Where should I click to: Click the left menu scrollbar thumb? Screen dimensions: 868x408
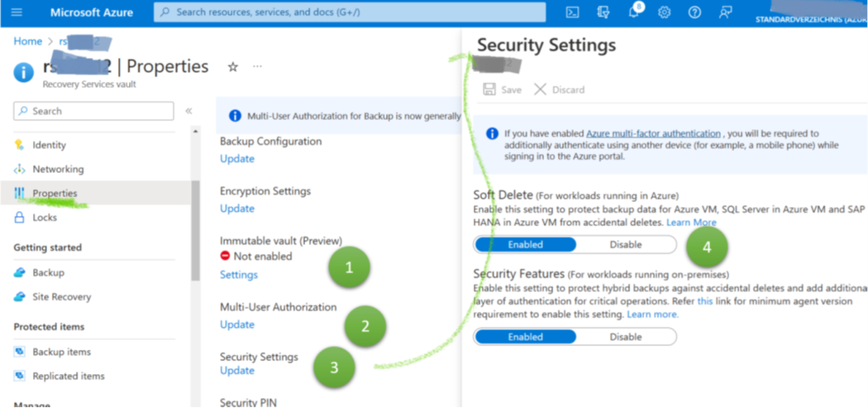click(x=195, y=230)
